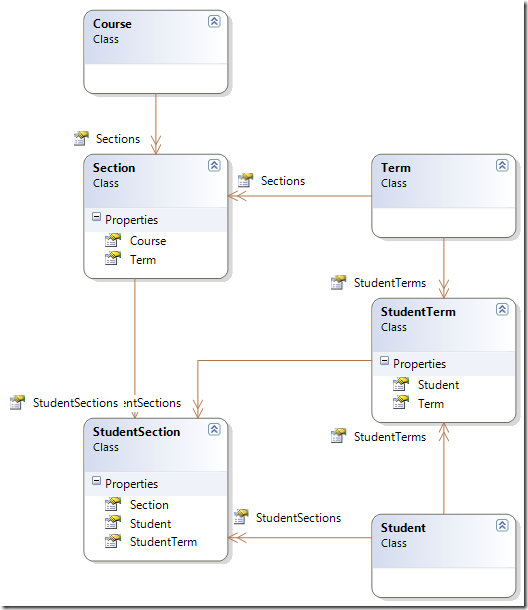
Task: Click the Student property icon in StudentTerm
Action: [401, 384]
